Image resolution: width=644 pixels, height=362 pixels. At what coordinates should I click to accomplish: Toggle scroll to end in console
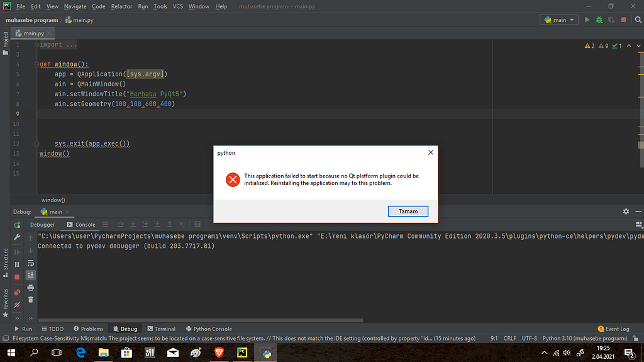pyautogui.click(x=31, y=275)
